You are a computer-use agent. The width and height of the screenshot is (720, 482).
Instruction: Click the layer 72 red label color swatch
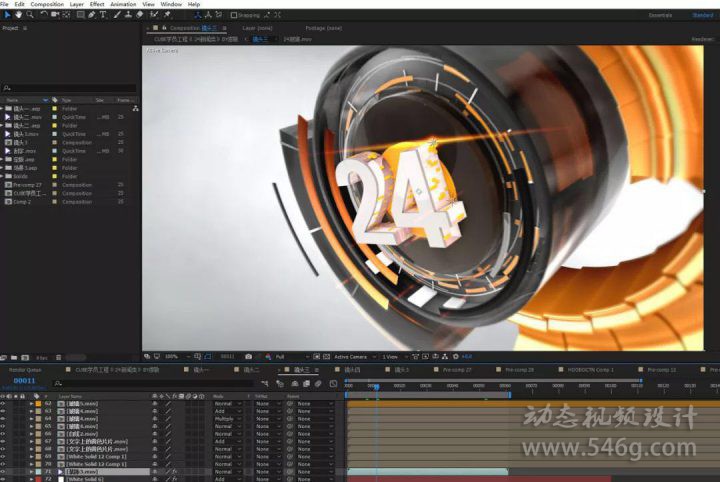pyautogui.click(x=38, y=479)
